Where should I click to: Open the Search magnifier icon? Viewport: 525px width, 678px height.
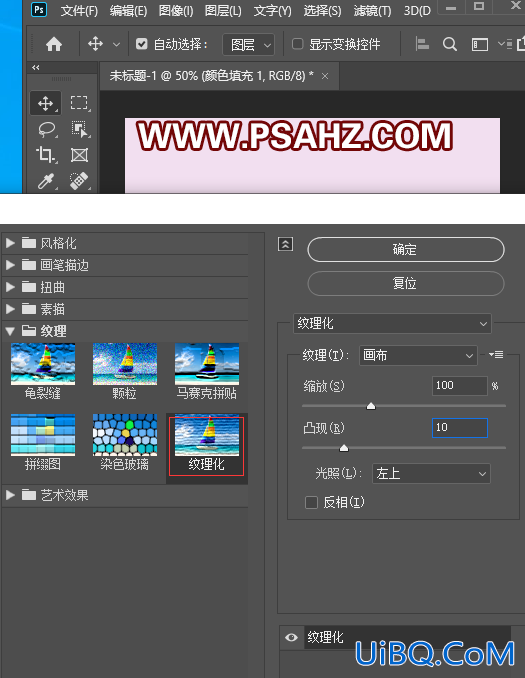coord(450,44)
